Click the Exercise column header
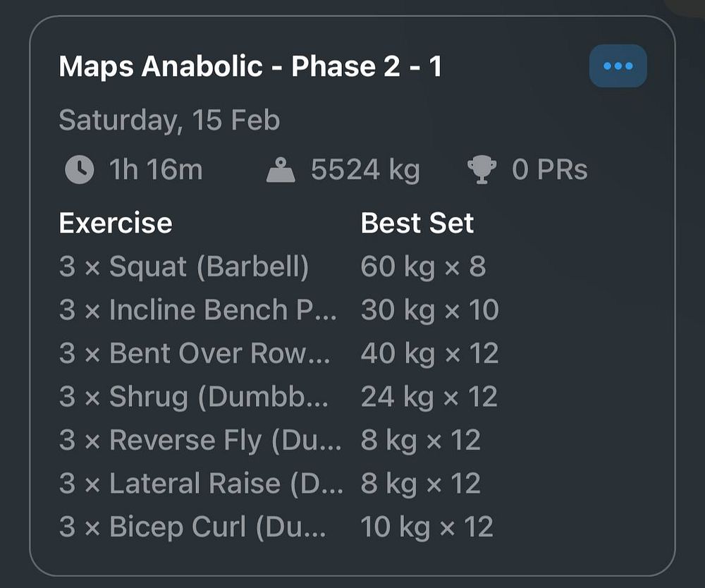 point(116,223)
